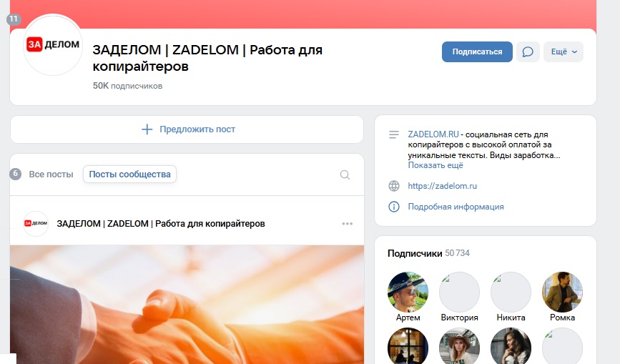Screen dimensions: 620x364
Task: Open the Подписчики 50 734 list heading
Action: pyautogui.click(x=428, y=253)
